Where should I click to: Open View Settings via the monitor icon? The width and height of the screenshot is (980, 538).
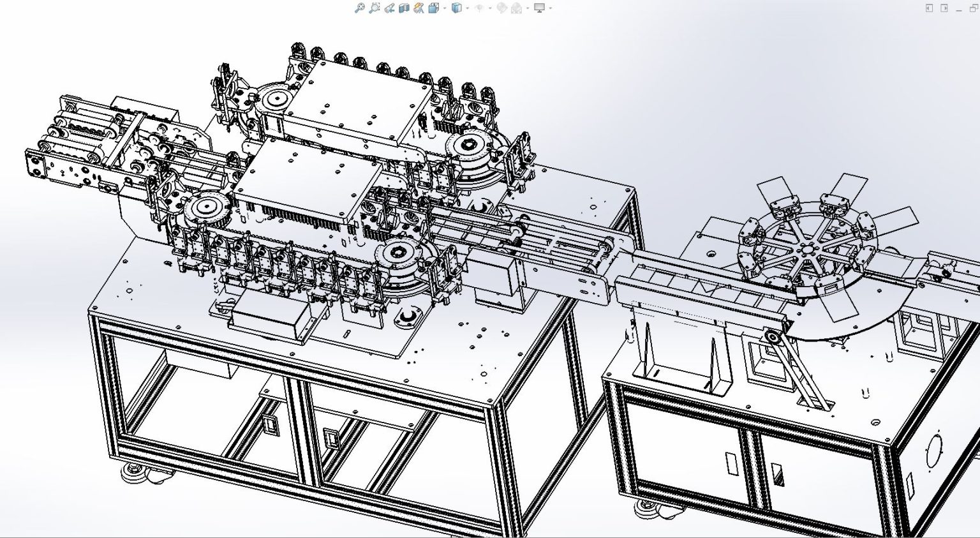click(x=539, y=8)
